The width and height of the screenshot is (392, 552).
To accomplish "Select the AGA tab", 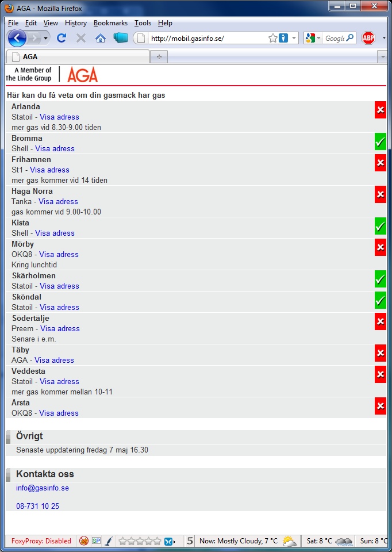I will [78, 57].
